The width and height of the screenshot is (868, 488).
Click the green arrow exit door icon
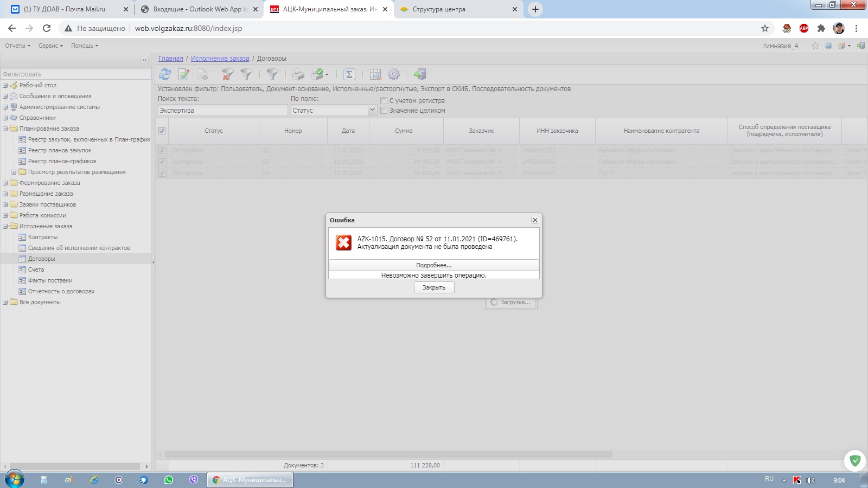419,74
